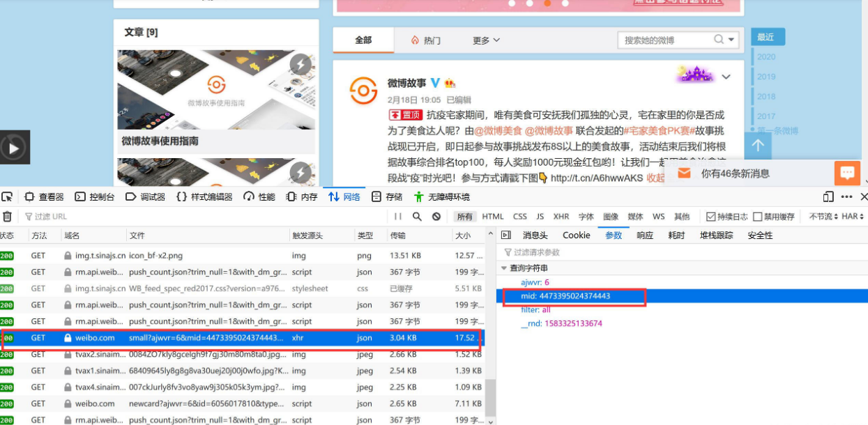Viewport: 868px width, 425px height.
Task: Pause network recording with pause icon
Action: coord(398,217)
